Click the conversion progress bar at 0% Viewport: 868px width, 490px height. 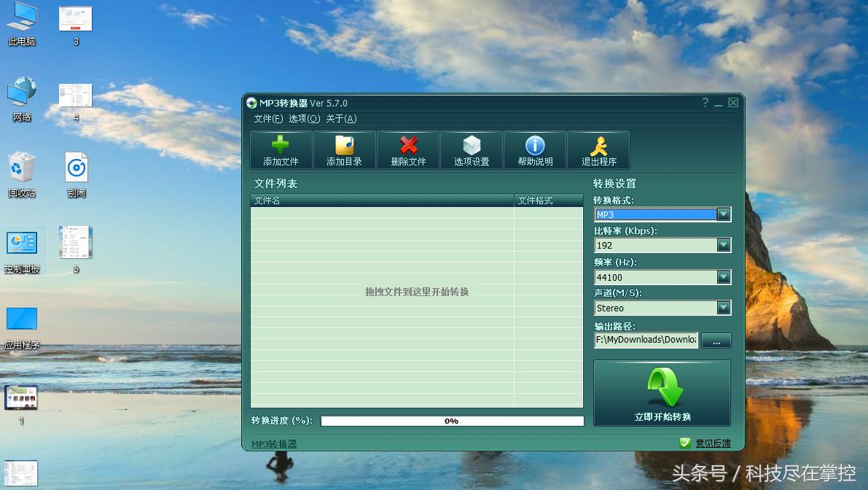452,420
